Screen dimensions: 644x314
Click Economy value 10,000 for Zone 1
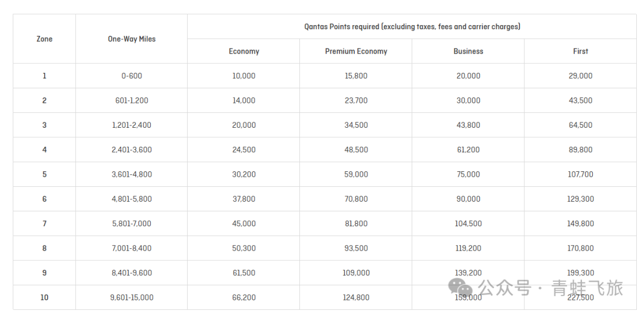coord(244,76)
